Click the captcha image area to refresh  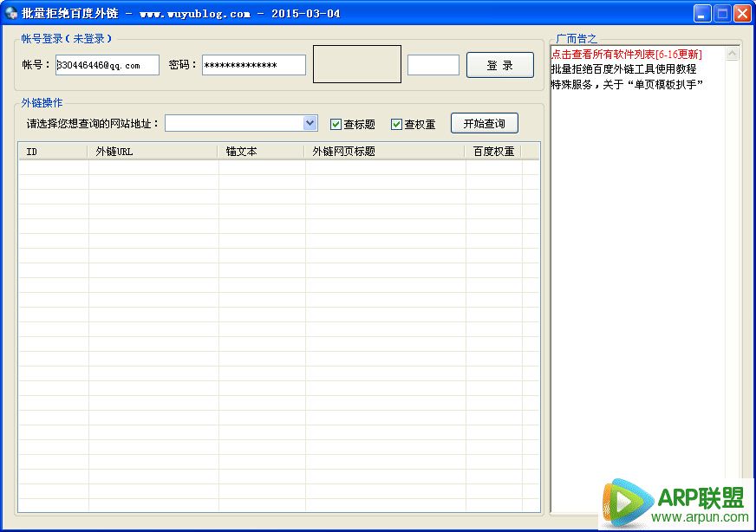(x=356, y=63)
